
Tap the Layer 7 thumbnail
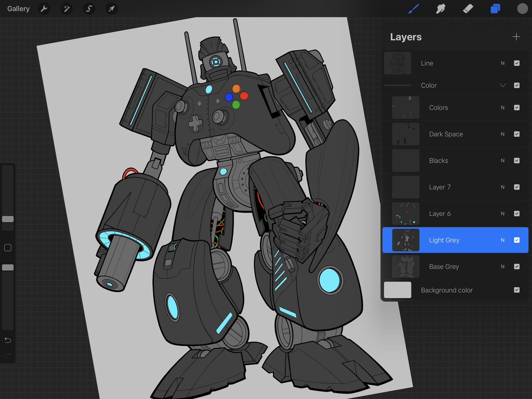(x=406, y=187)
